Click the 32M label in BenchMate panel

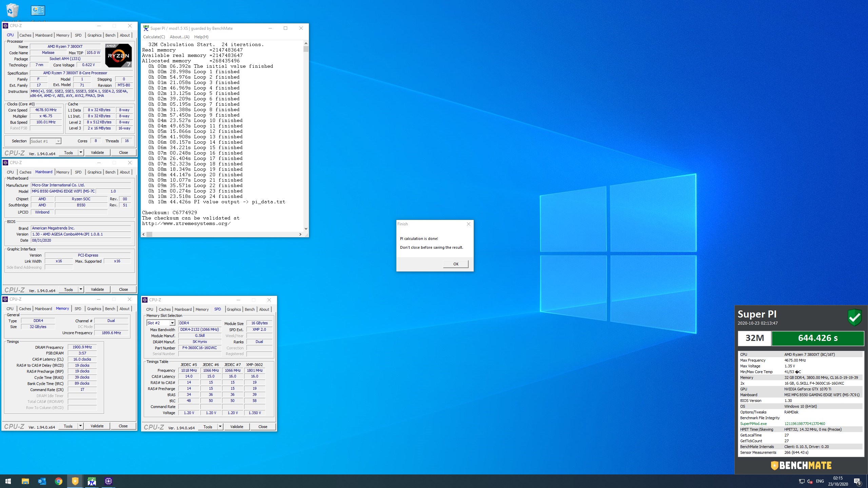click(x=755, y=338)
